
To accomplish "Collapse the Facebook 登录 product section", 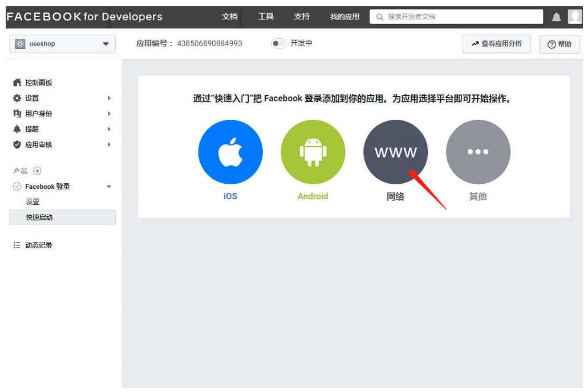I will coord(109,187).
